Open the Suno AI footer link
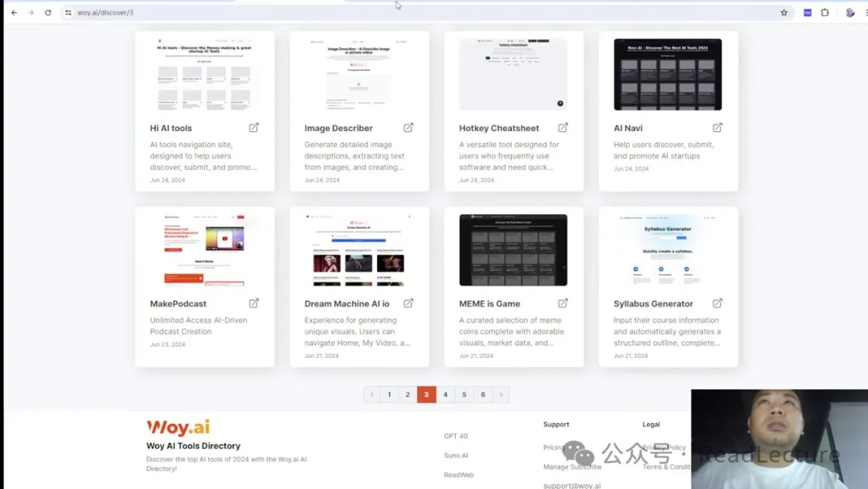 coord(456,455)
